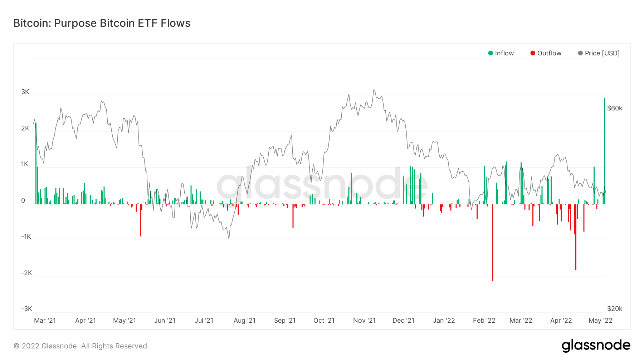This screenshot has width=644, height=362.
Task: Click the $20k price axis label
Action: tap(615, 309)
